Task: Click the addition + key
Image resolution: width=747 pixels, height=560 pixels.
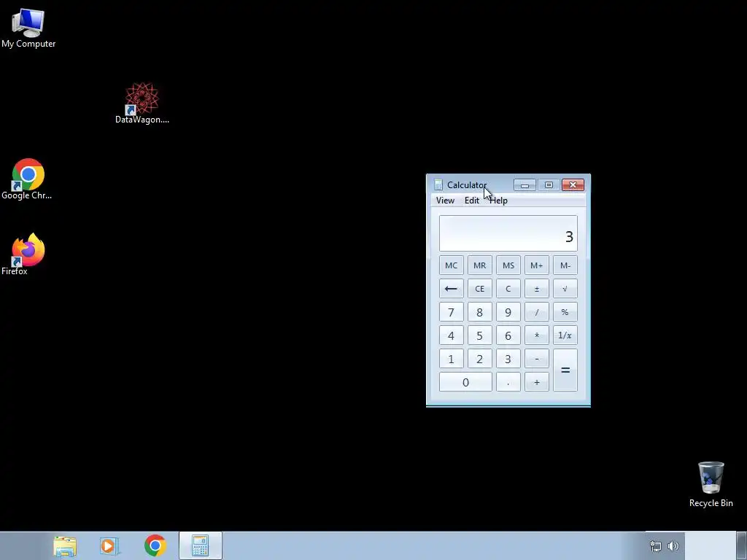Action: pyautogui.click(x=537, y=382)
